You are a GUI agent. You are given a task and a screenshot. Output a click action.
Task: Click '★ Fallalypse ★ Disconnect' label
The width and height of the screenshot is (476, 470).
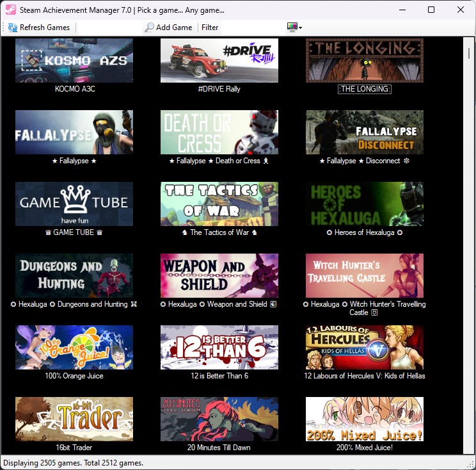pyautogui.click(x=364, y=161)
